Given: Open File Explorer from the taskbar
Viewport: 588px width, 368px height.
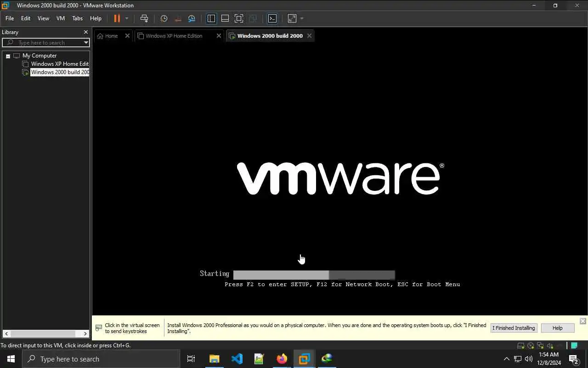Looking at the screenshot, I should click(x=214, y=359).
